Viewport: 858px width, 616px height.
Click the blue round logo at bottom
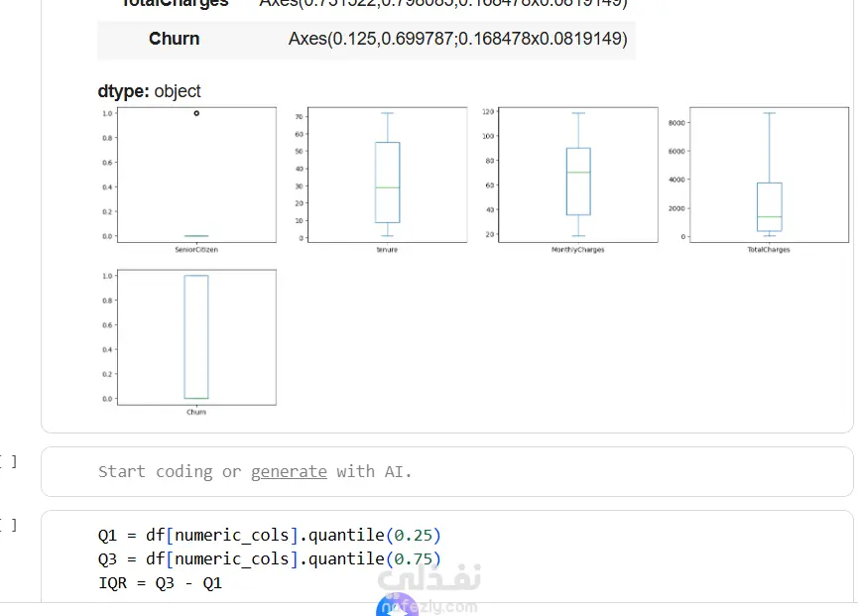coord(397,606)
